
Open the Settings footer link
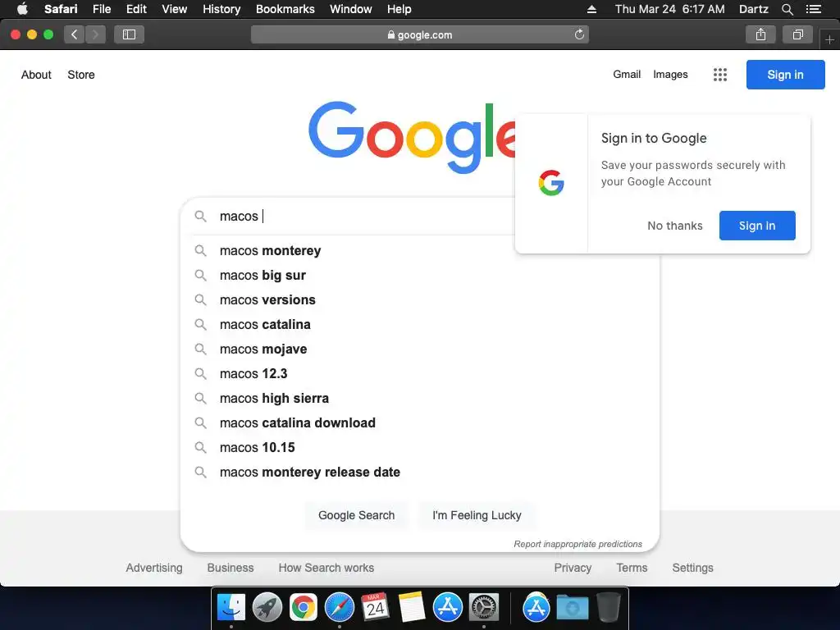coord(692,568)
